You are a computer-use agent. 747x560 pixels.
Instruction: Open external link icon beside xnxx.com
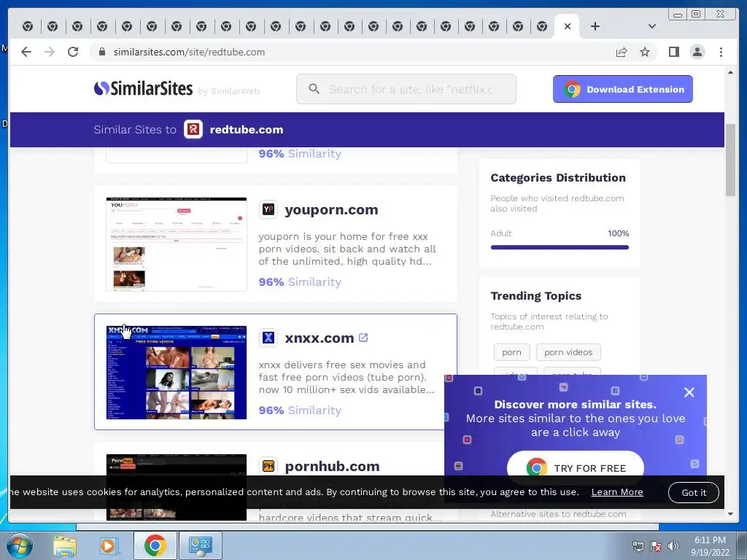click(x=363, y=338)
